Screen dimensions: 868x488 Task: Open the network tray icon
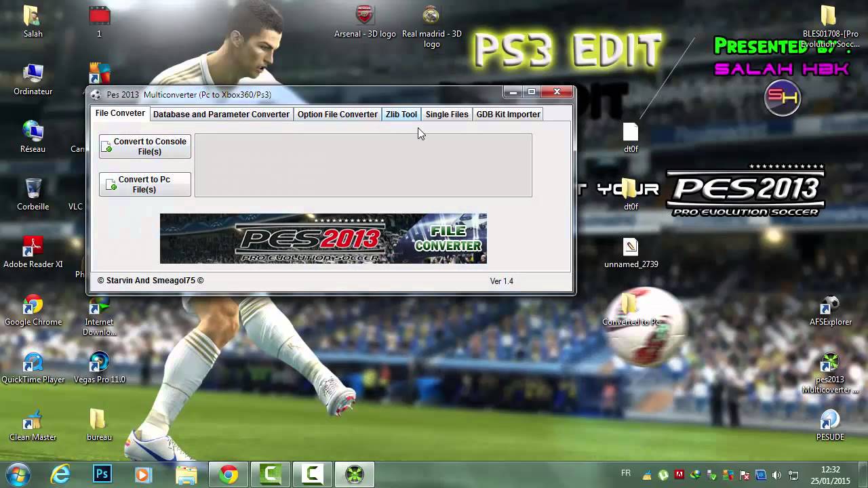(x=793, y=475)
